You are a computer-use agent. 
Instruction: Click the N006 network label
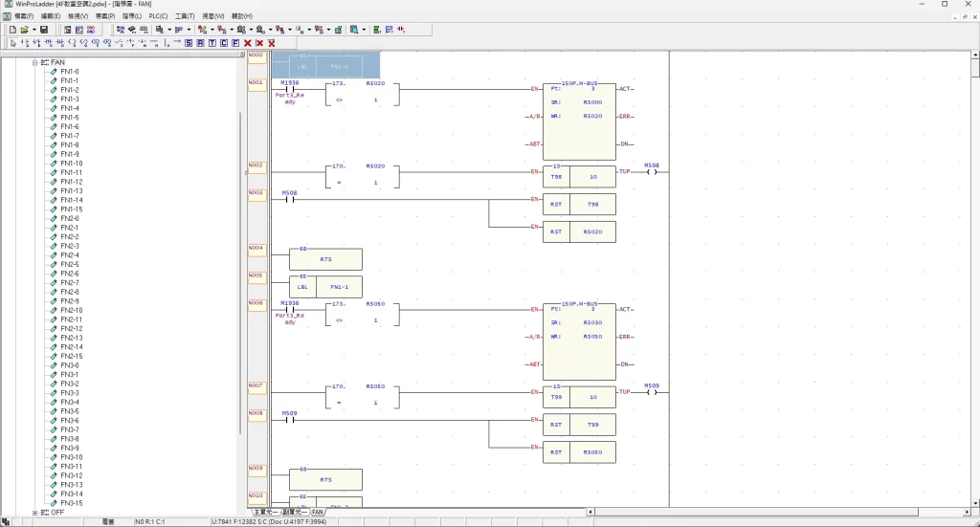tap(256, 303)
